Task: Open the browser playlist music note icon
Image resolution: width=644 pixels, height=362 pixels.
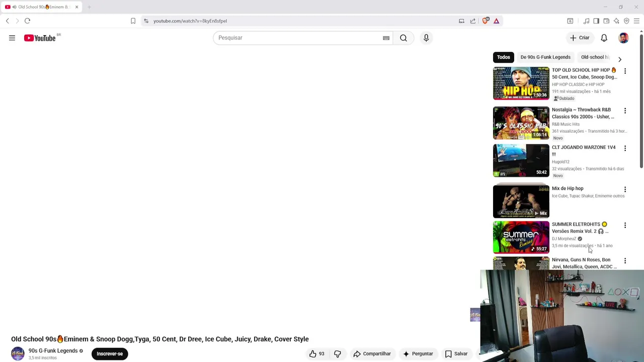Action: pyautogui.click(x=586, y=21)
